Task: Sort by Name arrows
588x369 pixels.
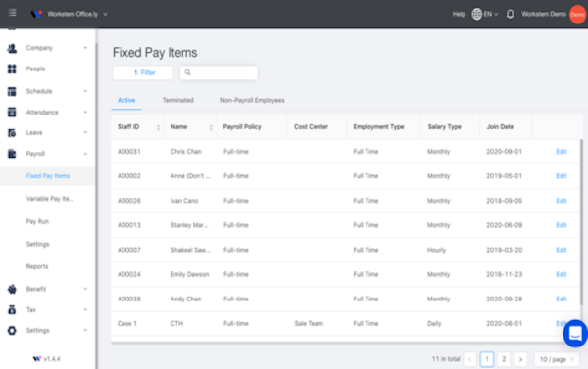Action: tap(211, 128)
